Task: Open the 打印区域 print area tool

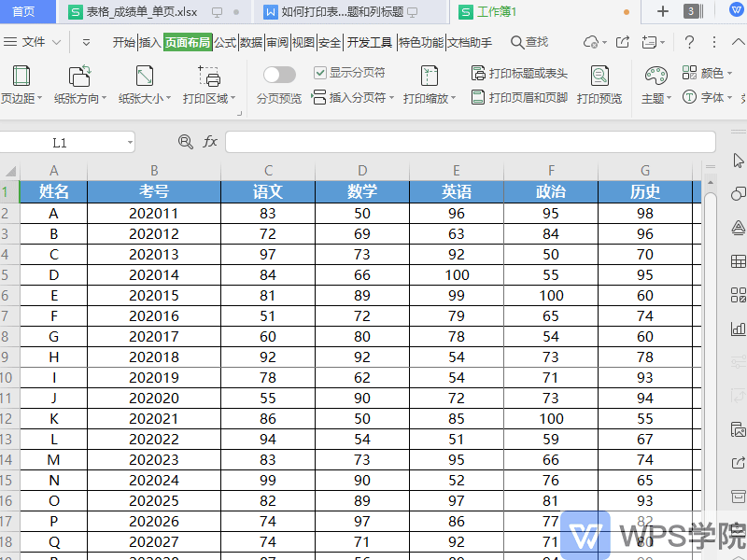Action: pyautogui.click(x=208, y=85)
